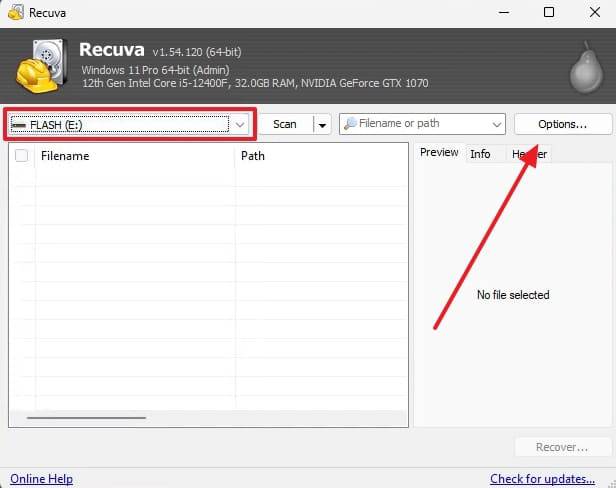
Task: Expand the Scan button's dropdown arrow
Action: click(x=323, y=125)
